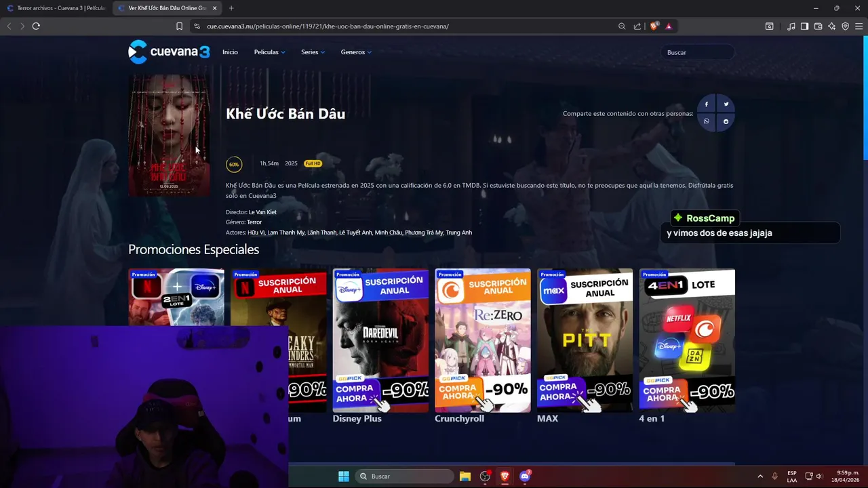868x488 pixels.
Task: Click the browser address bar URL
Action: [x=328, y=26]
